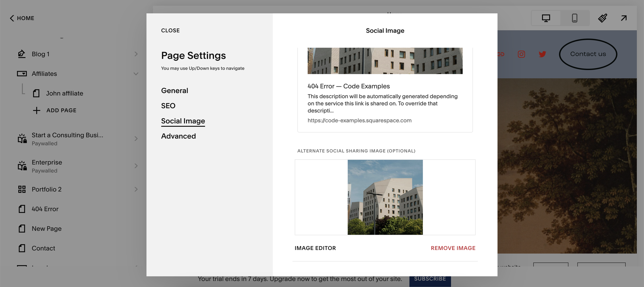Open site styles paintbrush icon
This screenshot has width=644, height=287.
pos(603,18)
